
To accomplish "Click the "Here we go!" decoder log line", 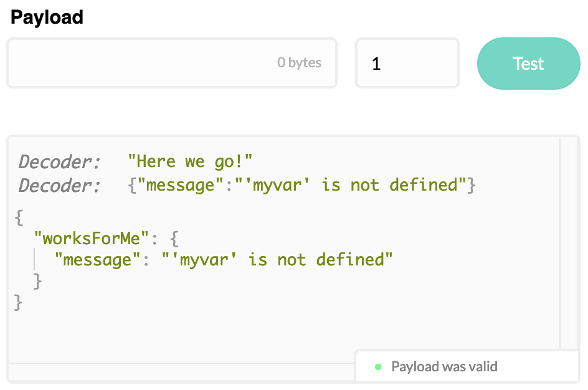I will pos(190,161).
